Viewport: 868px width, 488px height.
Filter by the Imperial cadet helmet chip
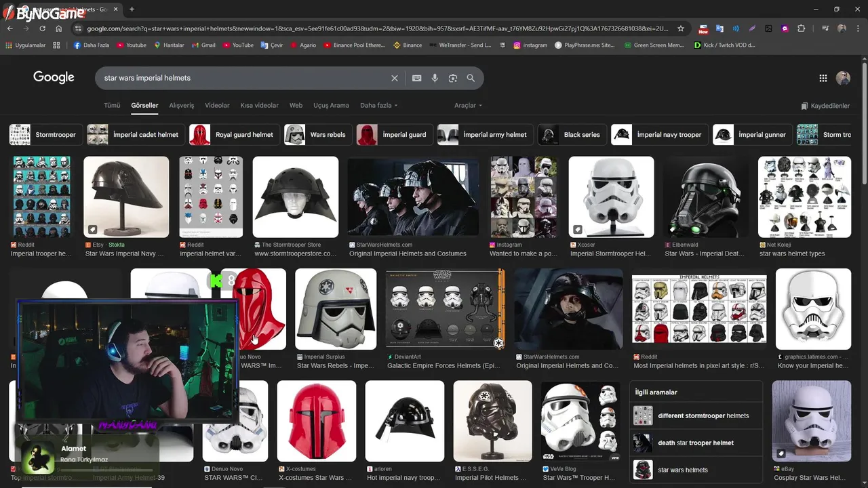point(136,135)
